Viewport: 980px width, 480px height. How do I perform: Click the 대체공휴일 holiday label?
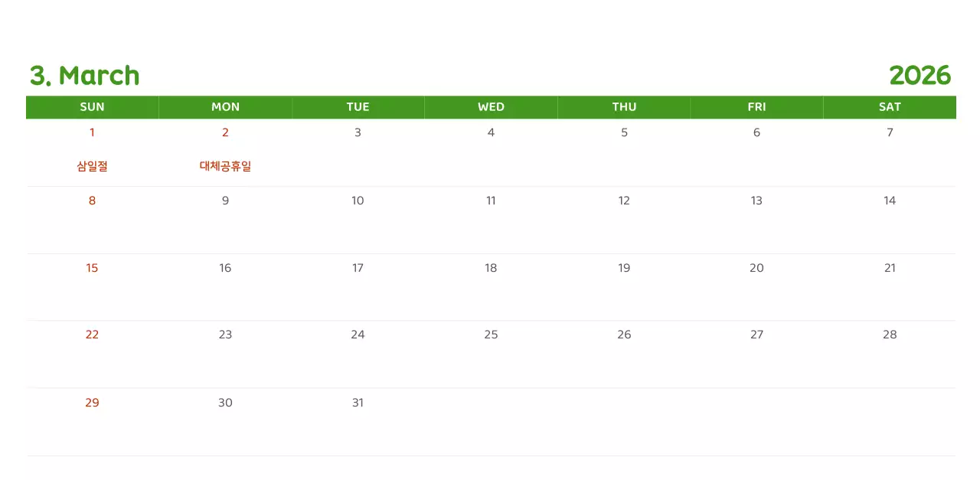click(225, 166)
